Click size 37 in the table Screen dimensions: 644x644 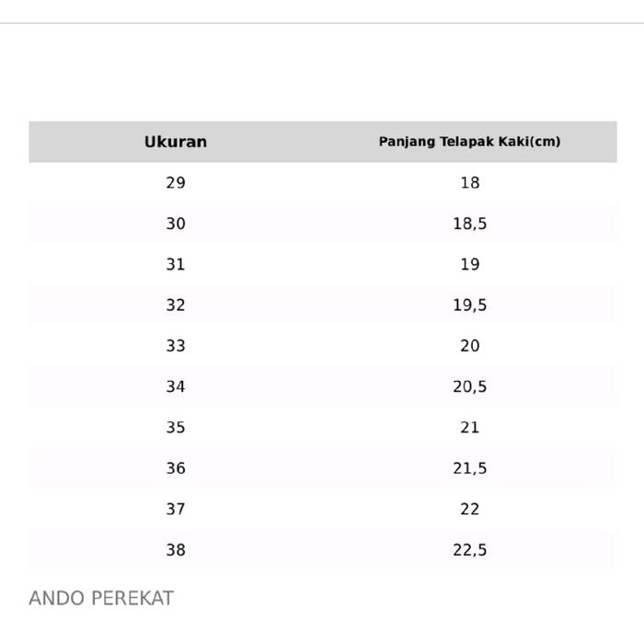(x=176, y=509)
